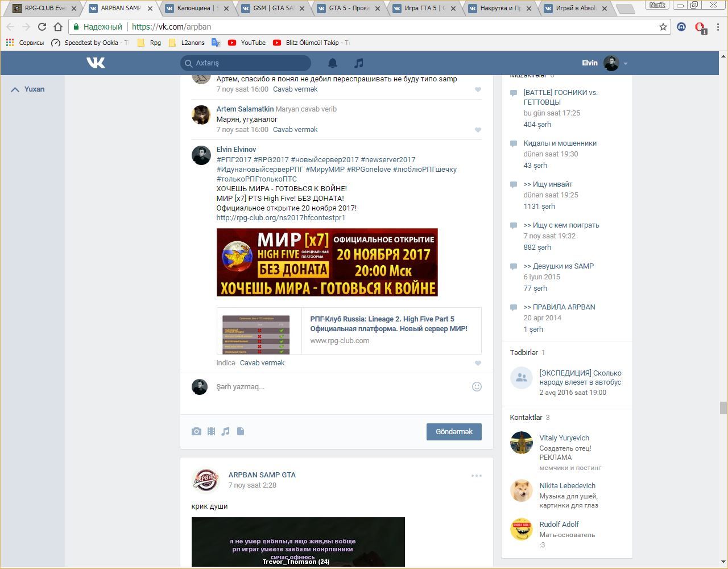Open ЭКСПЕДИЦИЯ event link
The height and width of the screenshot is (569, 728).
coord(580,378)
